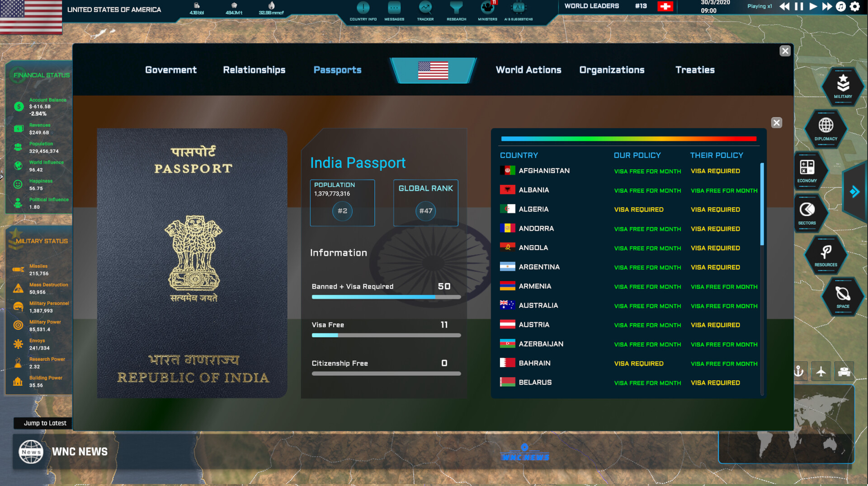Click the Jump to Latest button

point(45,423)
